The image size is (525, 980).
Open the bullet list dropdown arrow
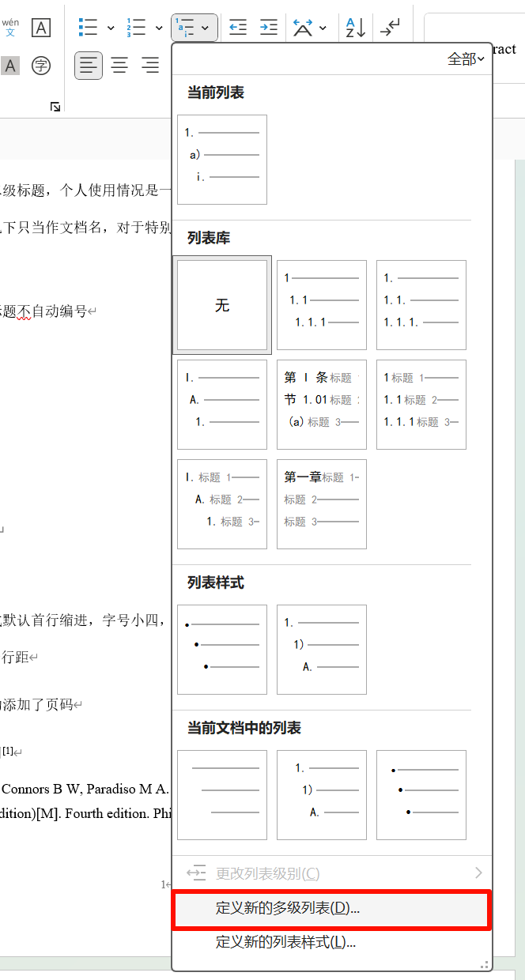tap(111, 28)
